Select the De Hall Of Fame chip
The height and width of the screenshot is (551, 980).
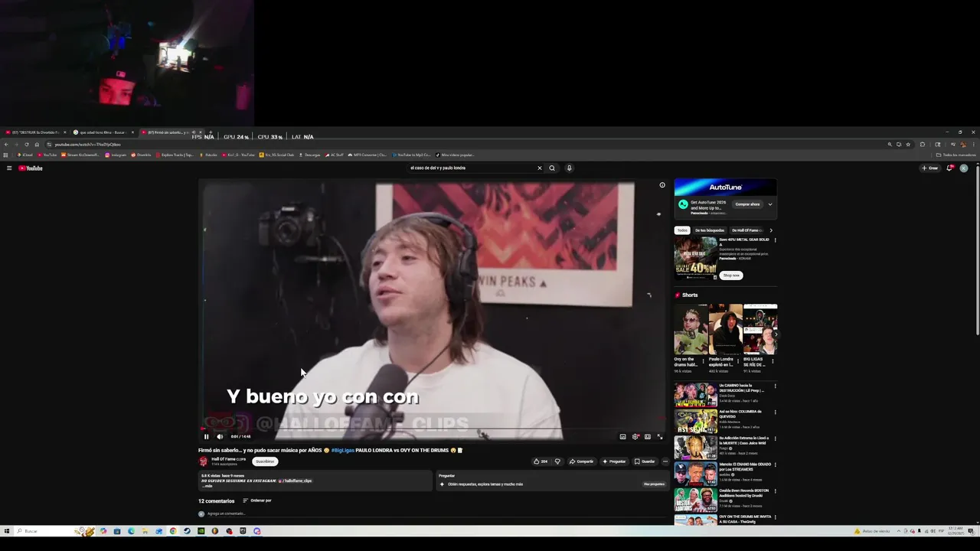click(x=746, y=230)
